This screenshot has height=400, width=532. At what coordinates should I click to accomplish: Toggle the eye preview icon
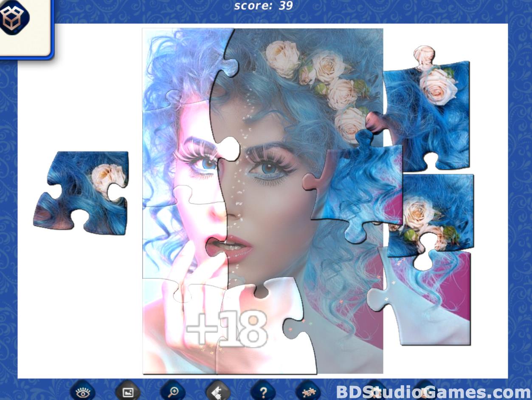pos(83,391)
